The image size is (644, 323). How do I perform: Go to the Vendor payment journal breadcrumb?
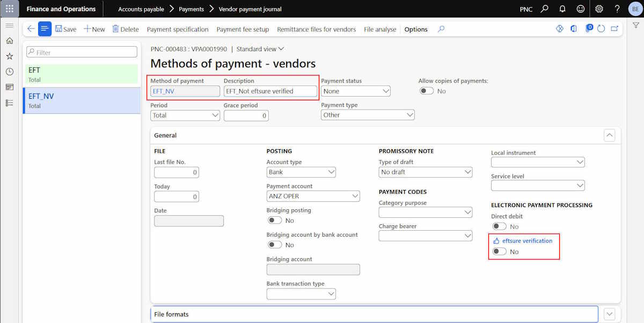(250, 9)
